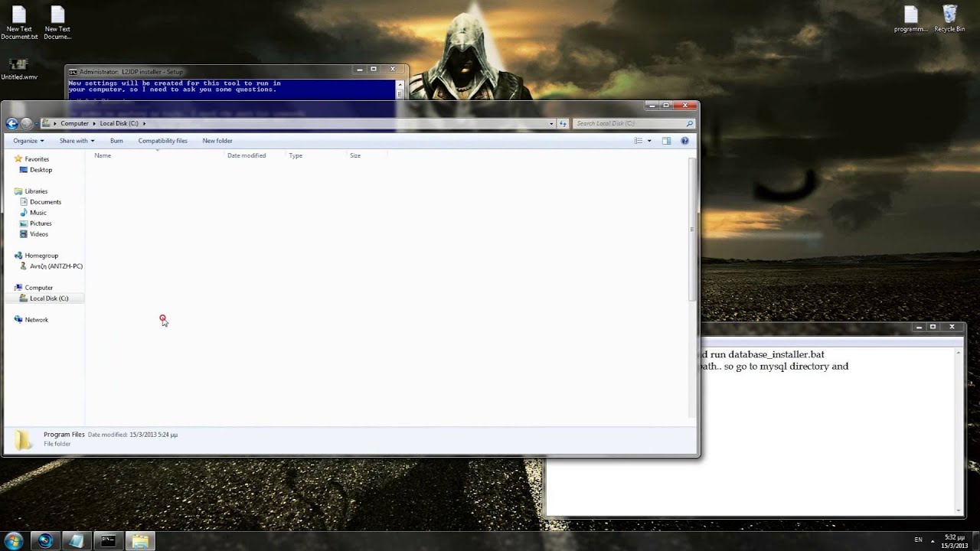Click the Explorer Forward arrow button

[x=27, y=123]
